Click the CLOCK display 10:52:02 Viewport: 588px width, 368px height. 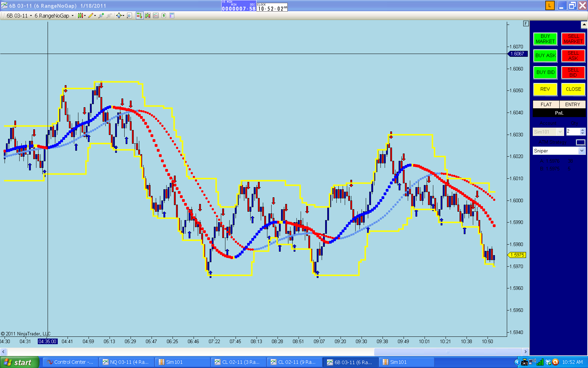click(272, 7)
